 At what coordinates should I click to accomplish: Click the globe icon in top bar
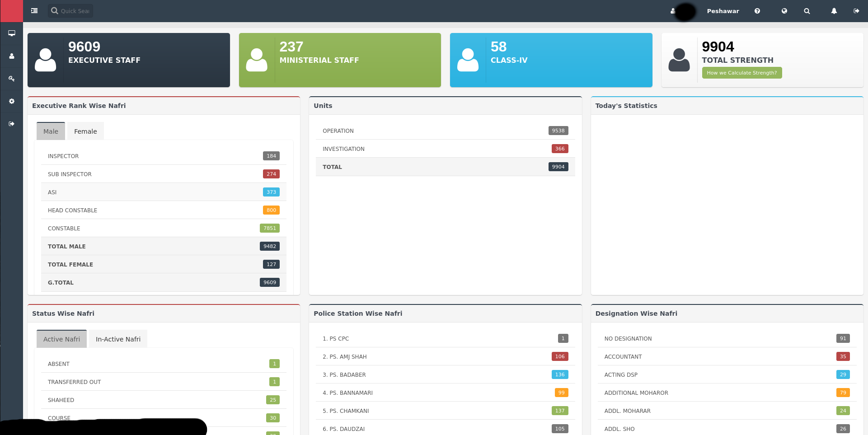784,11
